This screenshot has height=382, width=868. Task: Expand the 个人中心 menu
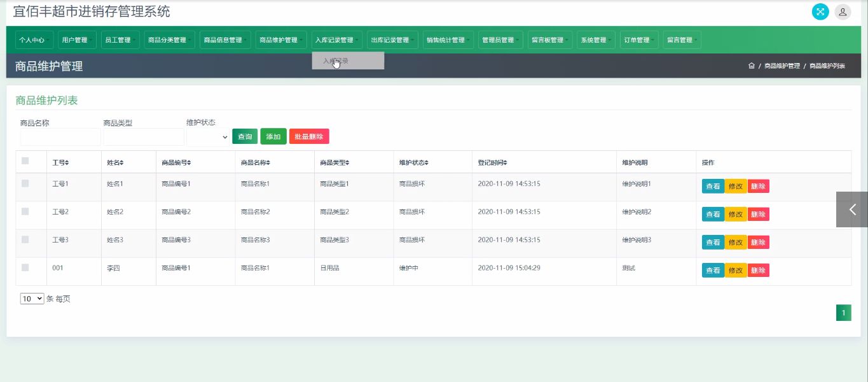[34, 40]
